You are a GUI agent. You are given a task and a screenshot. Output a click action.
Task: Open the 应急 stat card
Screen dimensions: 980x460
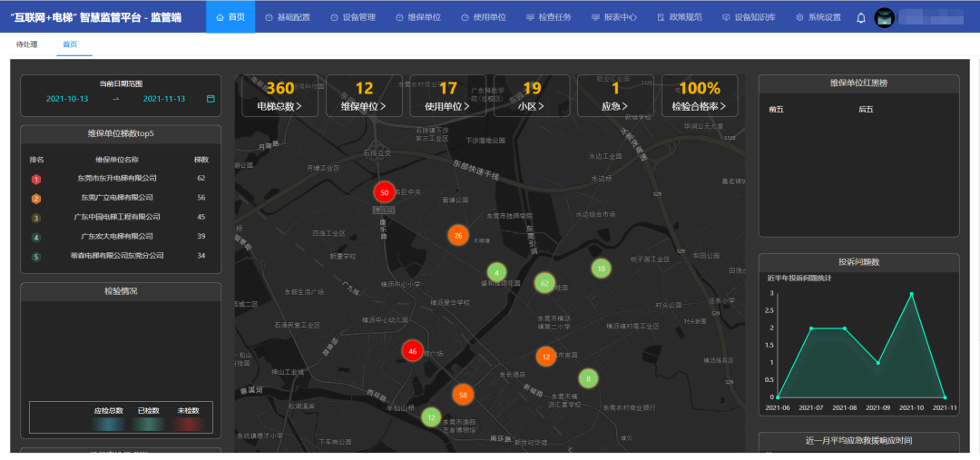coord(615,96)
